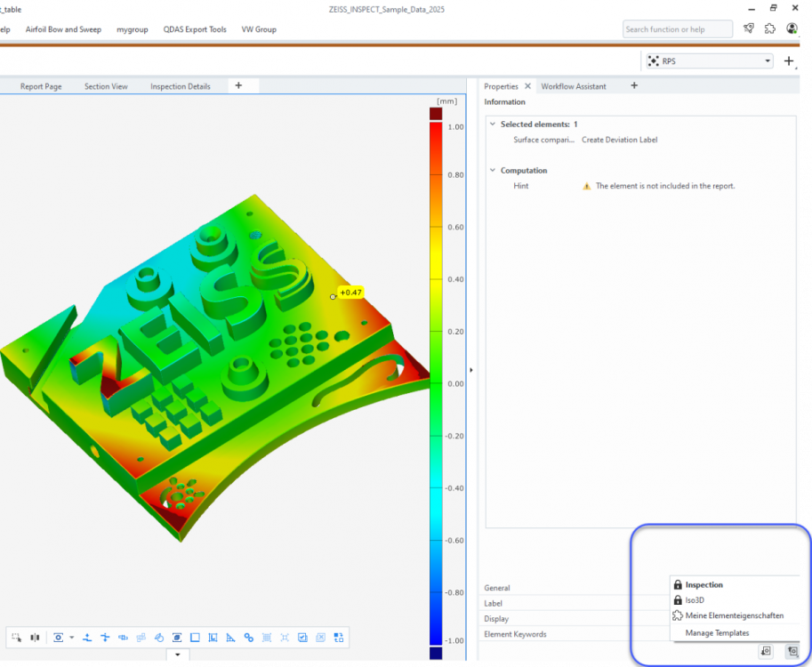This screenshot has height=667, width=812.
Task: Click the angle measurement icon in bottom toolbar
Action: pos(230,638)
